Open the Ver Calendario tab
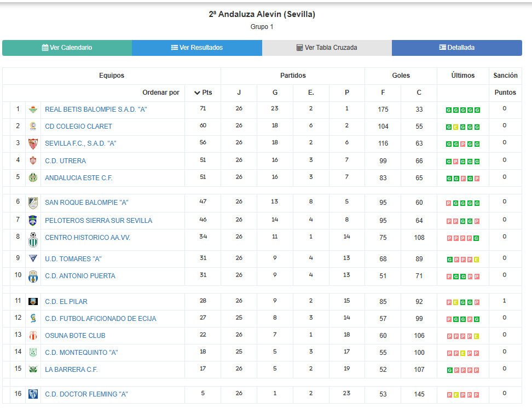The height and width of the screenshot is (408, 532). click(67, 48)
